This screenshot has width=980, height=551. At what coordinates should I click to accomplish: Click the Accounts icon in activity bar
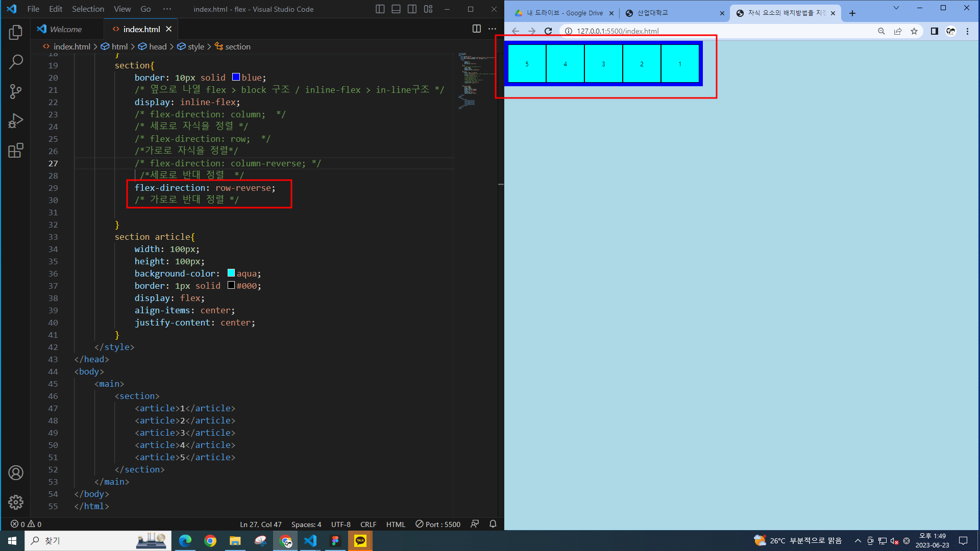(16, 473)
